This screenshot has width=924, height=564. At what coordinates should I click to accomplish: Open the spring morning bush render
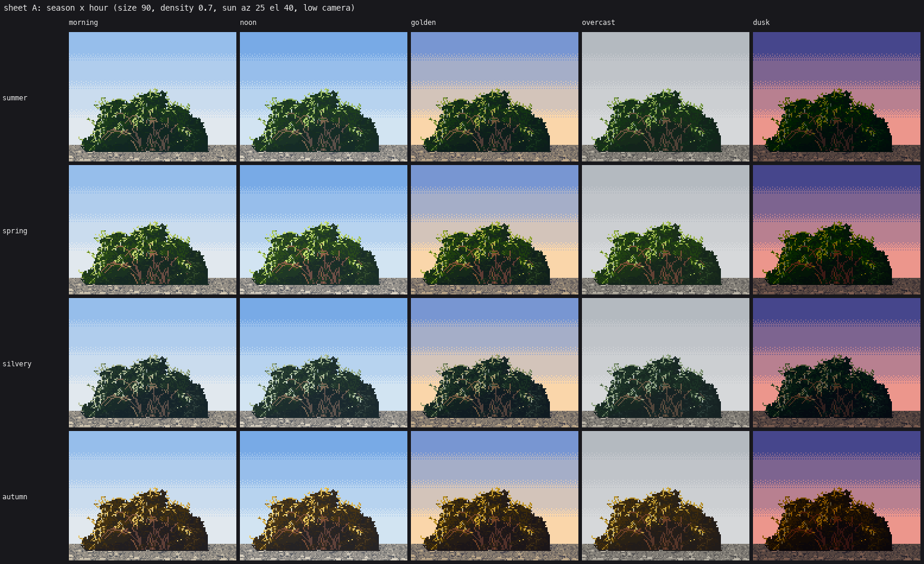click(153, 230)
